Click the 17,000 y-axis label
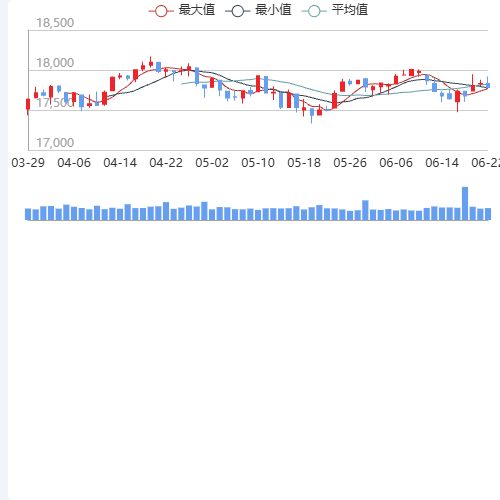This screenshot has width=500, height=500. pyautogui.click(x=55, y=143)
